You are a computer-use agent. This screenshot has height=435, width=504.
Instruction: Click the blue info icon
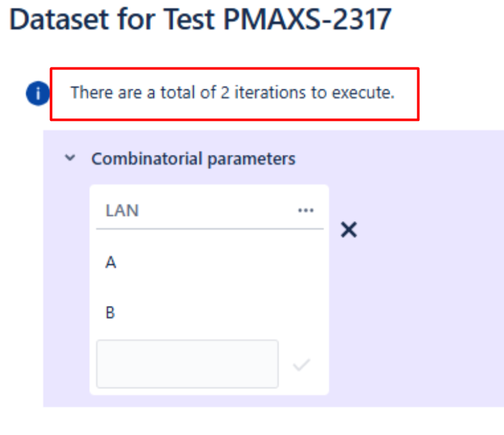click(37, 94)
